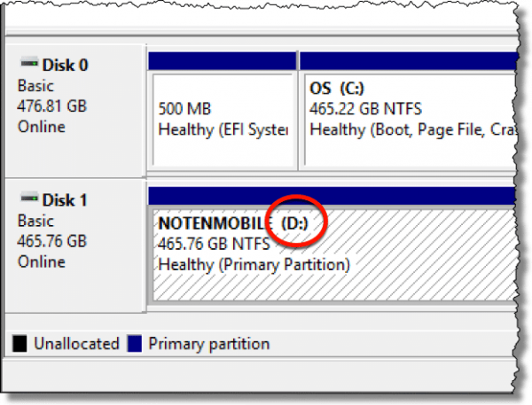Click the Disk 1 label

click(x=65, y=199)
